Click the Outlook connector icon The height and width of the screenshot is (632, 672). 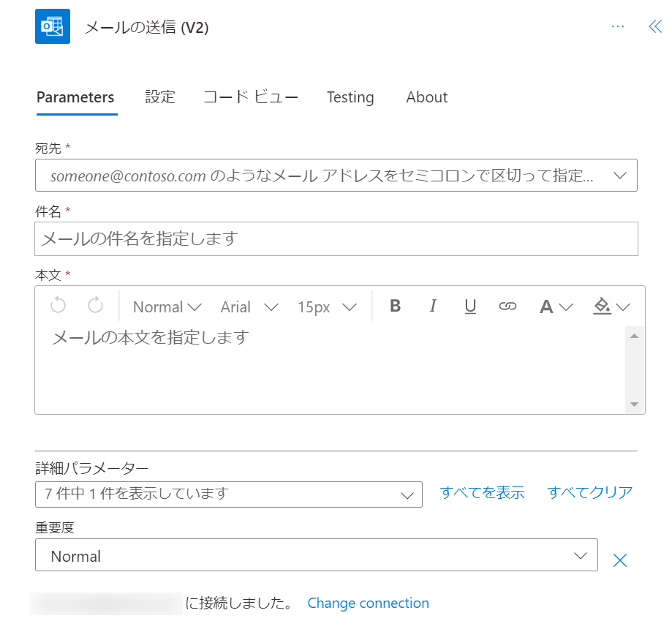[52, 26]
